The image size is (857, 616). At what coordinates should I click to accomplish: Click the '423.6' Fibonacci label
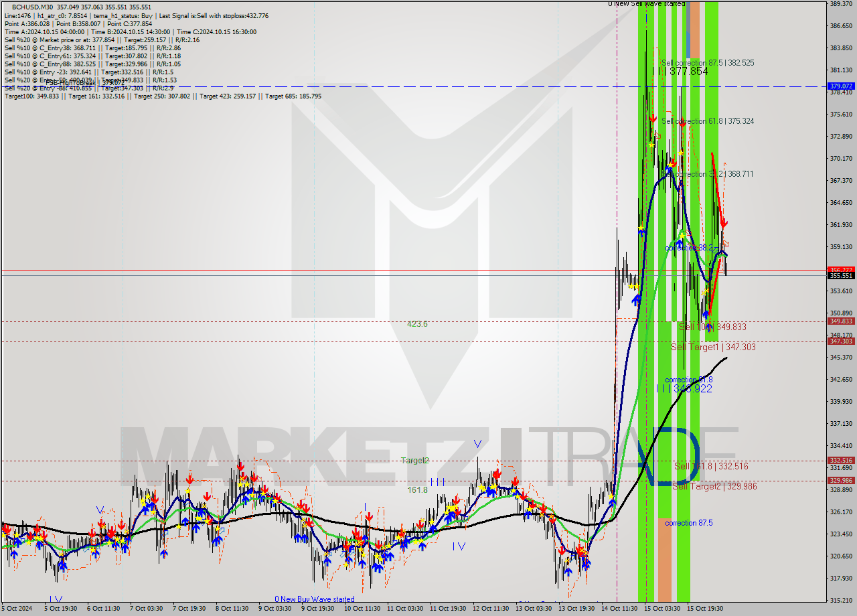click(x=417, y=324)
